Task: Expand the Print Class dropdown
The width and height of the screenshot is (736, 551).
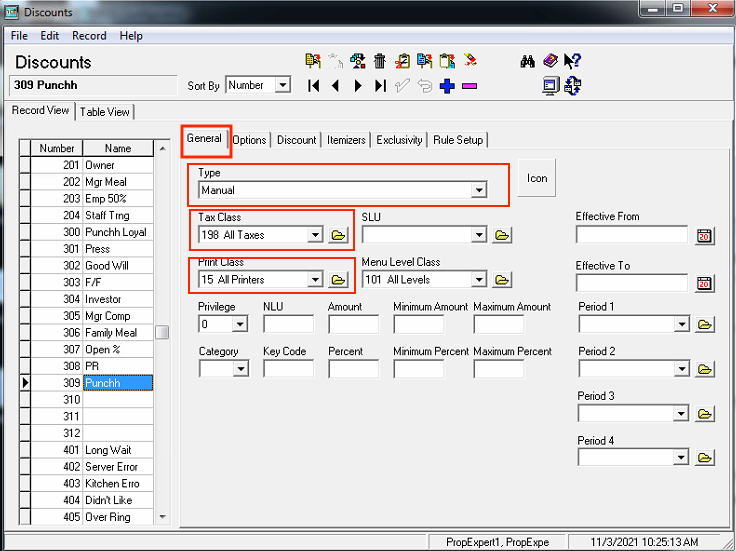Action: click(x=315, y=280)
